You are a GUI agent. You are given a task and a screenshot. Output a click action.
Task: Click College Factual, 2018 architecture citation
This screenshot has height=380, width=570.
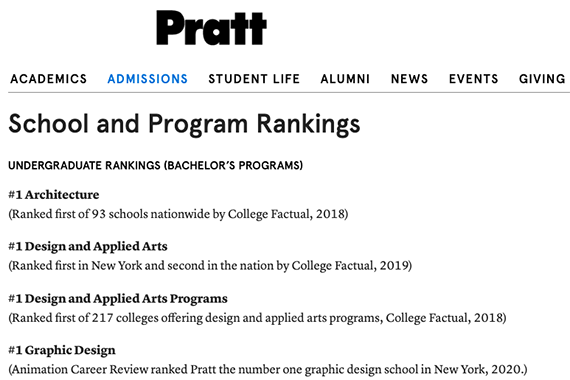(x=288, y=214)
